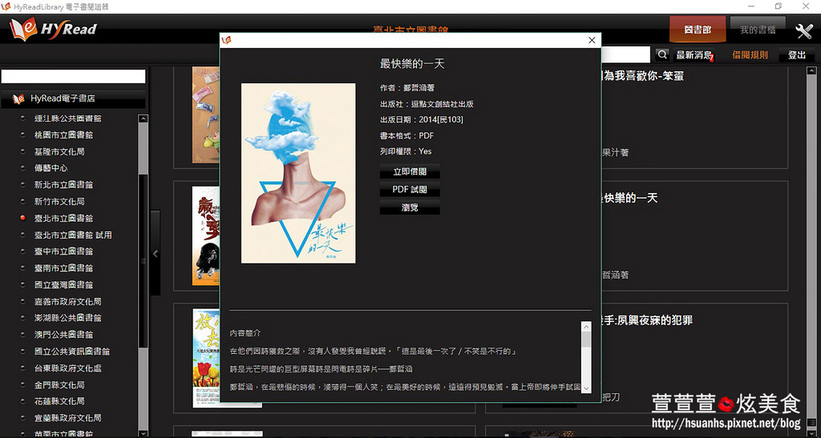Switch to the 圖書館 tab

[x=697, y=30]
